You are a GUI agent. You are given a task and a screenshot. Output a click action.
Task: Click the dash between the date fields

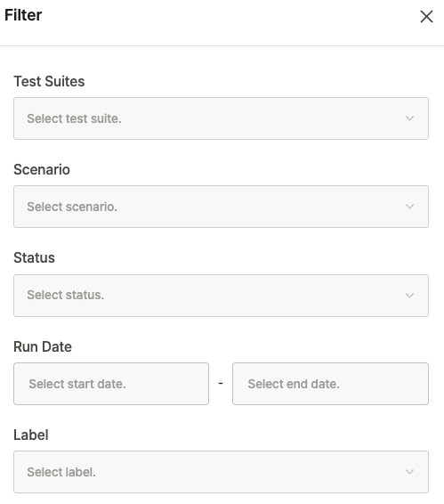(x=221, y=384)
